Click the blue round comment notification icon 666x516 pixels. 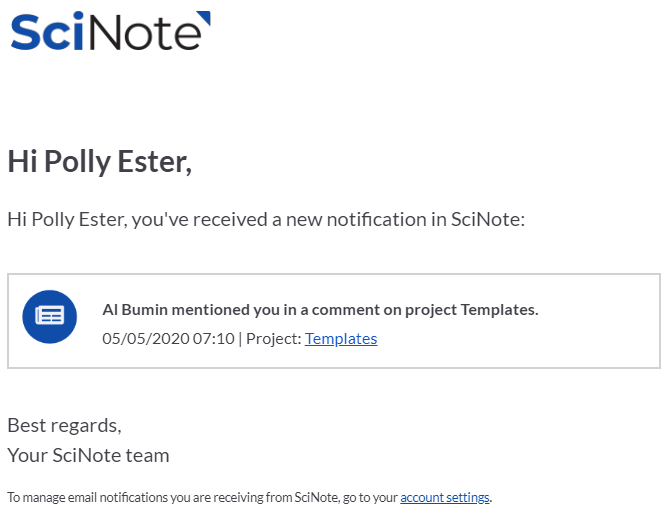[x=50, y=316]
